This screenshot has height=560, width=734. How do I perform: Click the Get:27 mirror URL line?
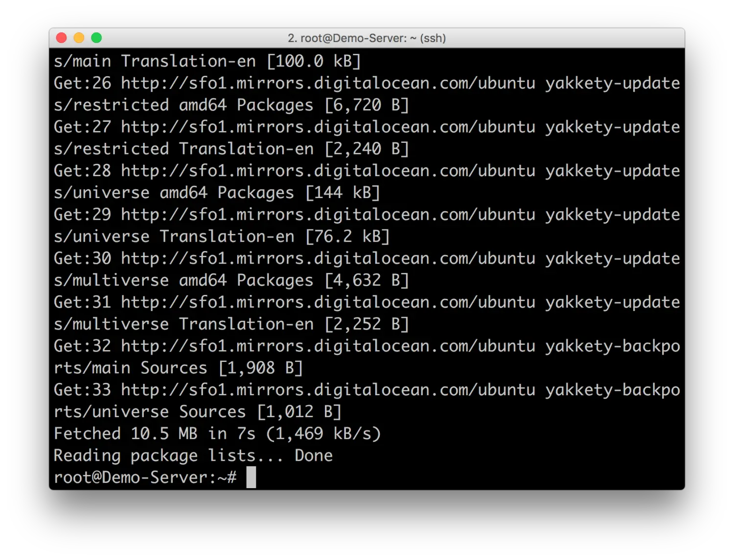coord(367,127)
